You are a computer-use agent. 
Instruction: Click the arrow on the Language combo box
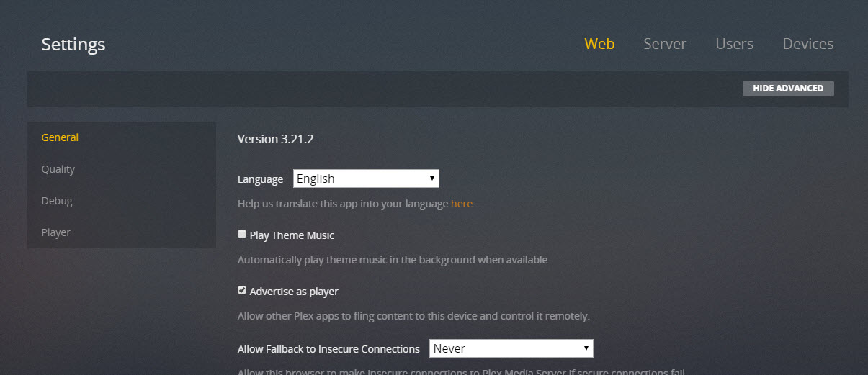[x=431, y=179]
